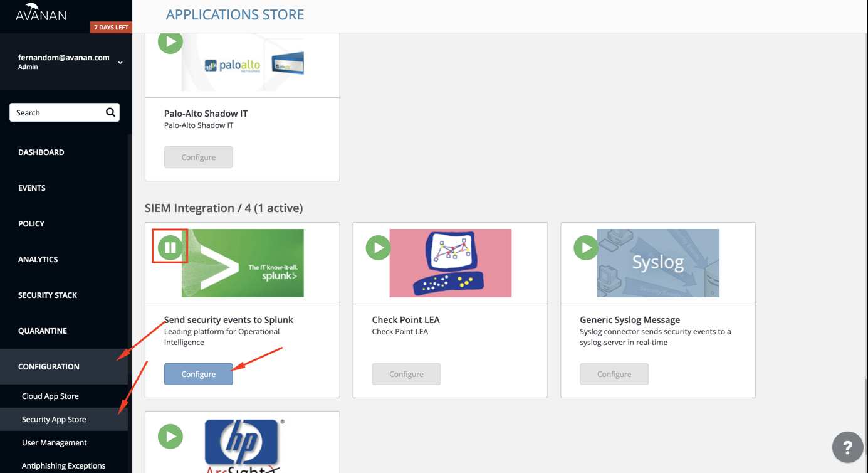Viewport: 868px width, 473px height.
Task: Click the Avanan logo
Action: tap(41, 13)
